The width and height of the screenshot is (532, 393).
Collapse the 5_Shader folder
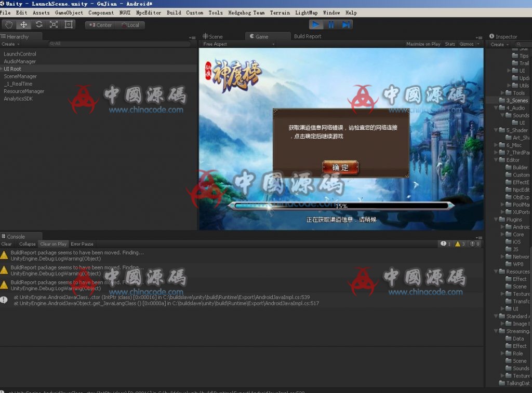(x=496, y=130)
